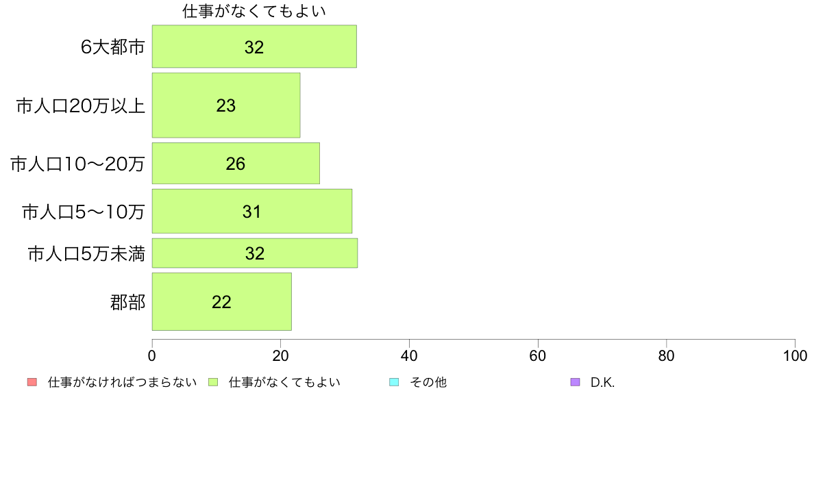Select the 市人口5万未満 bar showing 32
This screenshot has height=504, width=814.
[255, 253]
